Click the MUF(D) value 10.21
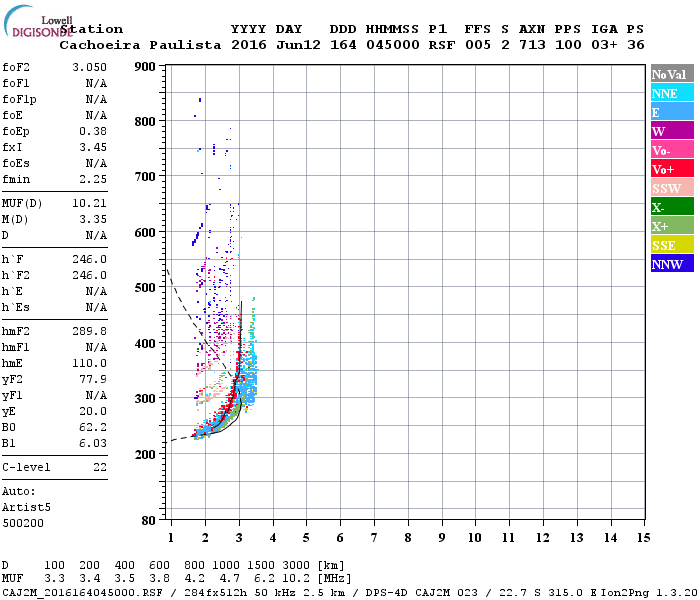 [x=89, y=204]
